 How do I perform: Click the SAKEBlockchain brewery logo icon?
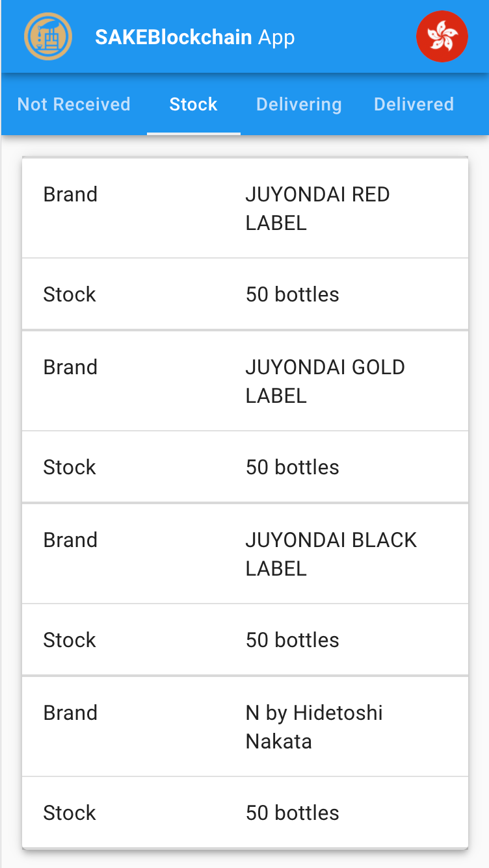click(48, 36)
